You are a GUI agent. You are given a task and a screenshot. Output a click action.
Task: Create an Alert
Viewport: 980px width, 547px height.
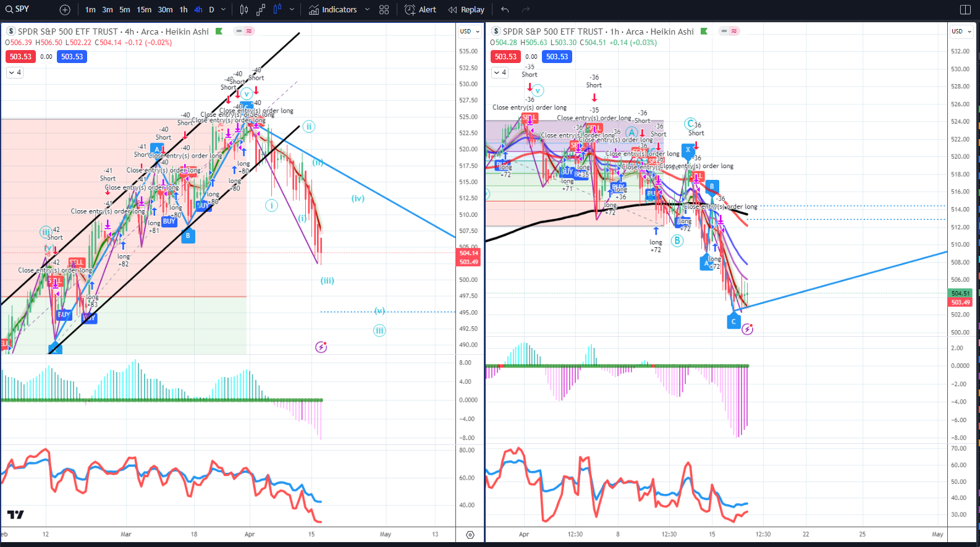click(420, 10)
